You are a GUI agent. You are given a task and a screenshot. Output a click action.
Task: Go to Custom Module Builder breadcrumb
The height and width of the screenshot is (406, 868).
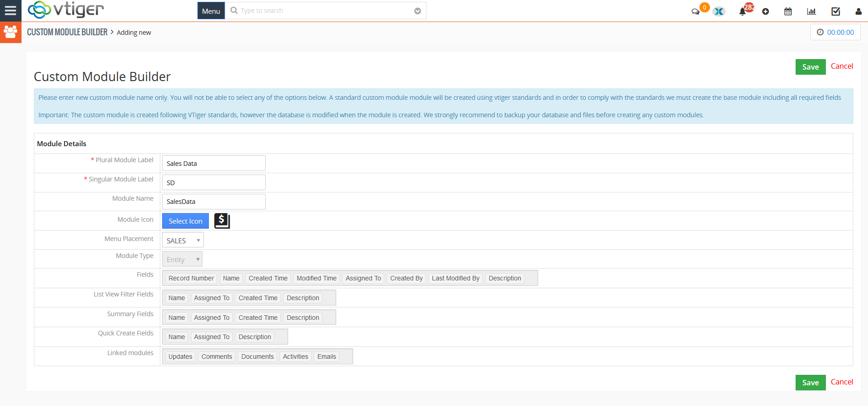tap(67, 32)
